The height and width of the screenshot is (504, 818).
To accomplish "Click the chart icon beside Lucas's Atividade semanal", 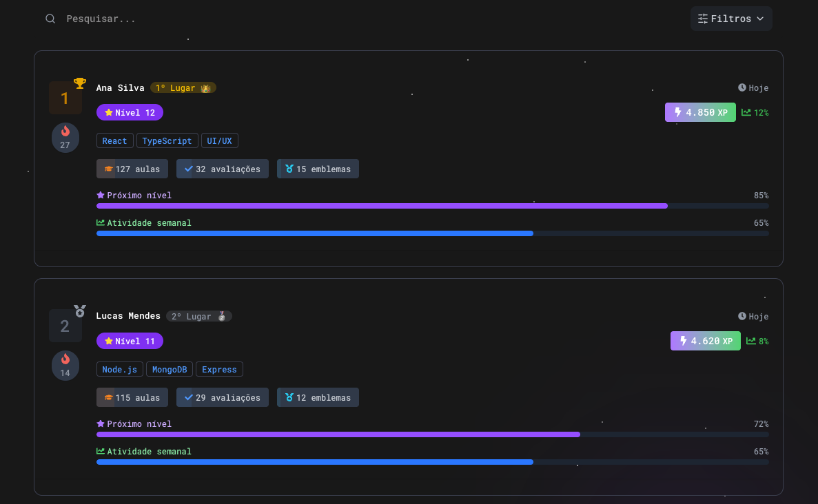I will click(101, 451).
